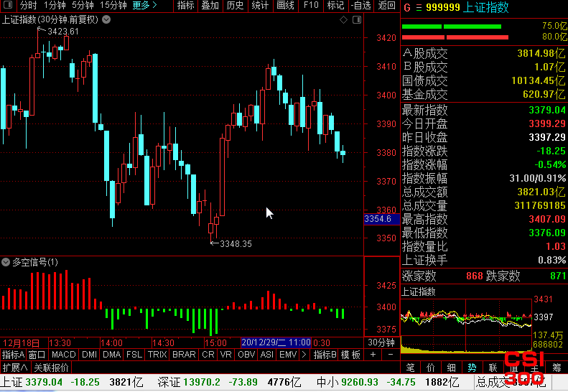Screen dimensions: 568x392
Task: Click the 涨家数 868 value
Action: pos(474,276)
